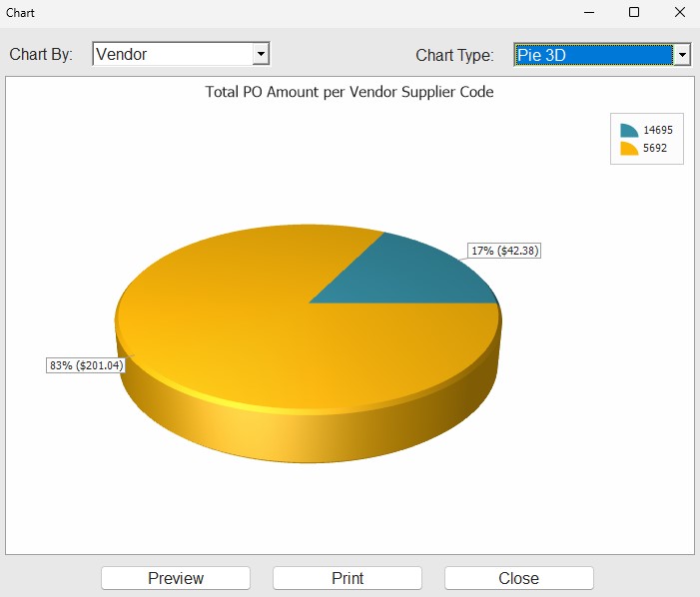
Task: Click the Preview button
Action: coord(176,578)
